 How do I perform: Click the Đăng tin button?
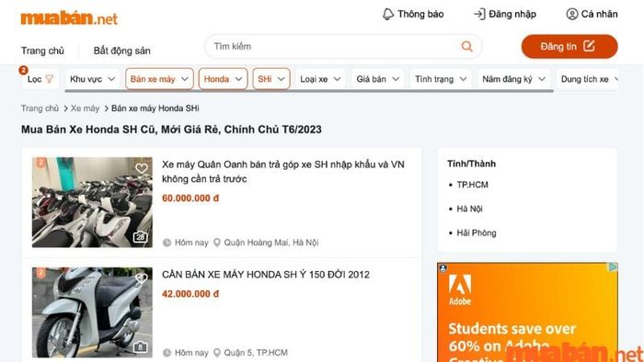[569, 46]
